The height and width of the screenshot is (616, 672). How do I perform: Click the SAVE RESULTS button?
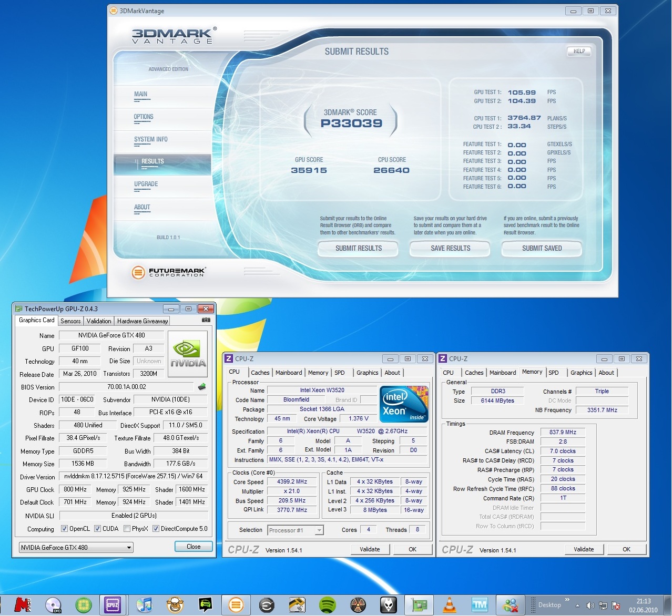point(451,248)
